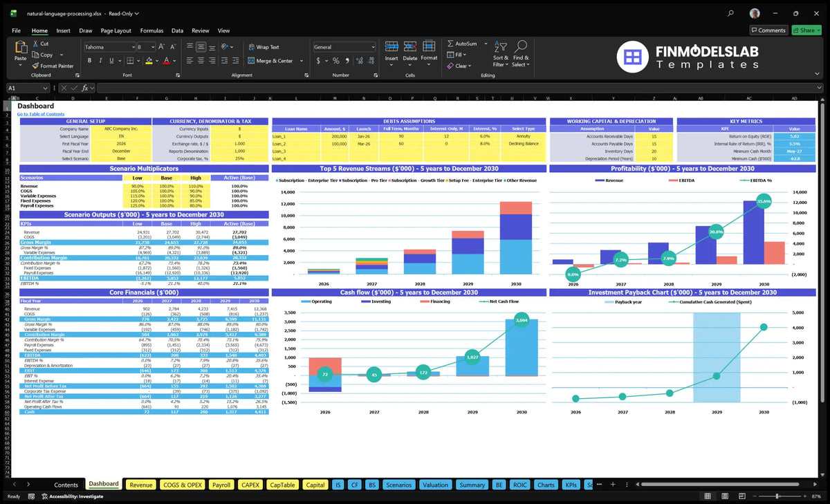Expand the Fill Color dropdown arrow
830x504 pixels.
(x=157, y=61)
